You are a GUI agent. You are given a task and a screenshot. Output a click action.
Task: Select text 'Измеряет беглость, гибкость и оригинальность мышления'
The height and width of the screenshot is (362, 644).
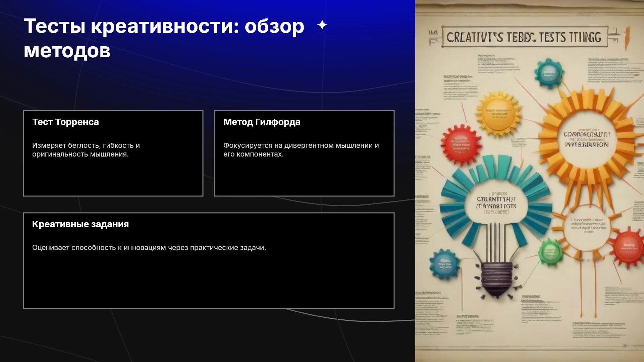(x=86, y=150)
